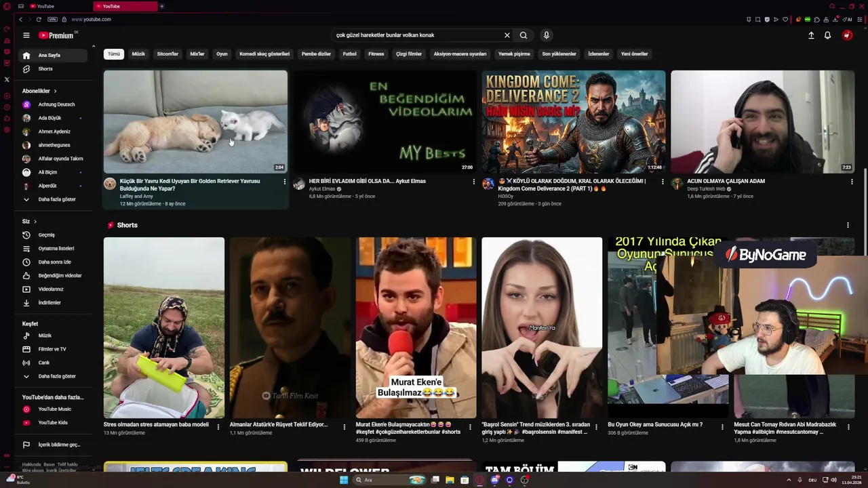Viewport: 868px width, 488px height.
Task: Select the Komedi skeç gösterileri chip
Action: coord(264,54)
